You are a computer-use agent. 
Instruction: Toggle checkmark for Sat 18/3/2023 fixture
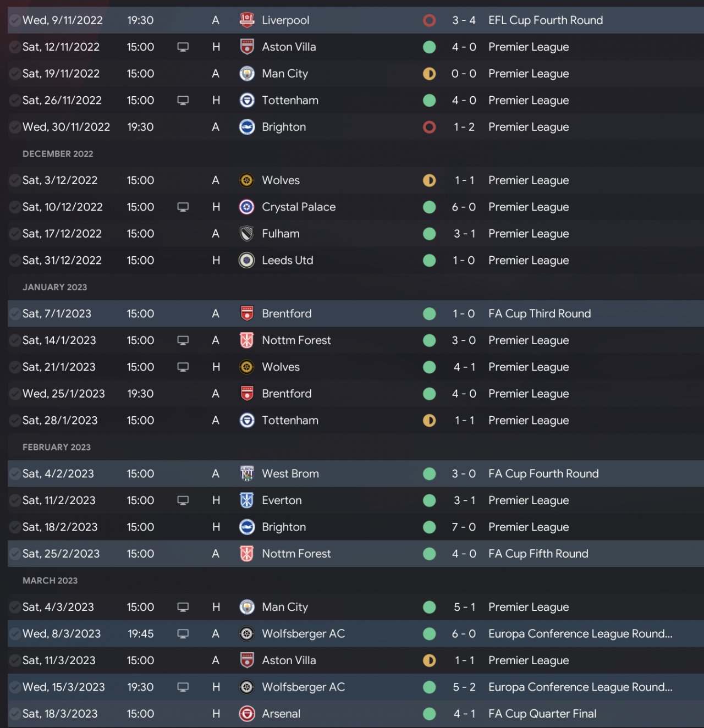point(15,714)
